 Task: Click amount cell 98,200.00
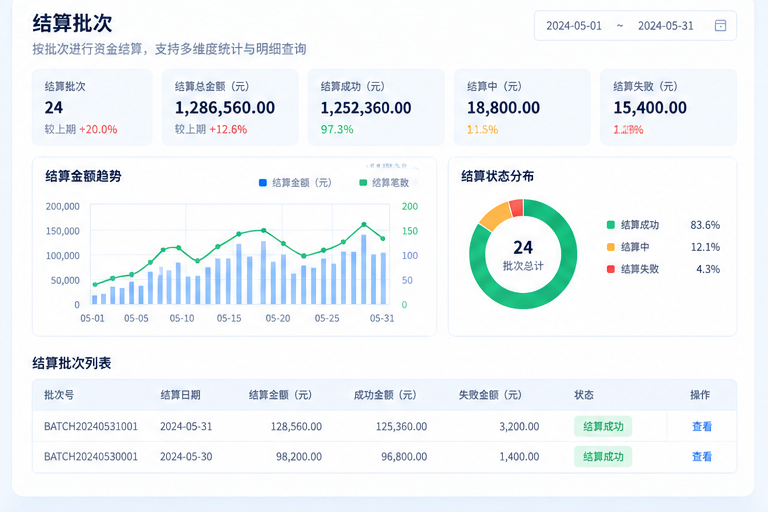pyautogui.click(x=299, y=457)
